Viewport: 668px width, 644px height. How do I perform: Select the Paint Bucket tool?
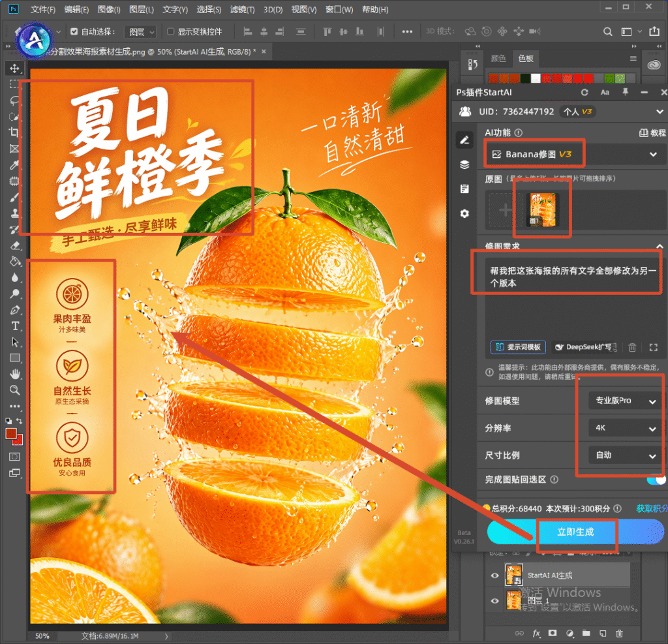pos(14,261)
